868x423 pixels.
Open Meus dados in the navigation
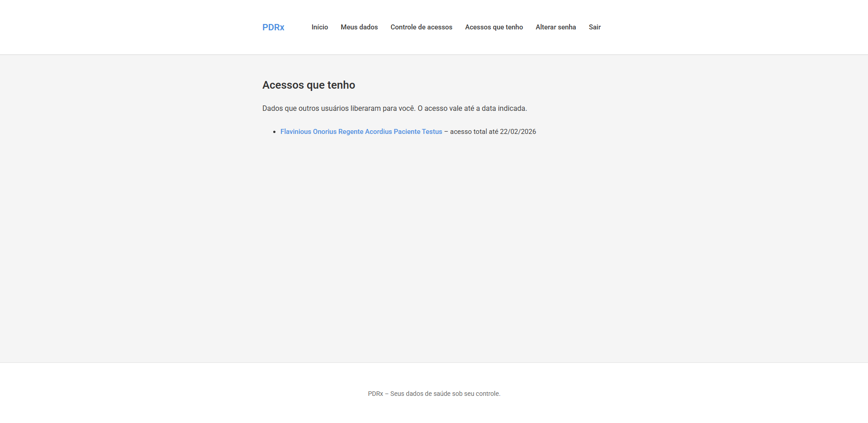[359, 27]
